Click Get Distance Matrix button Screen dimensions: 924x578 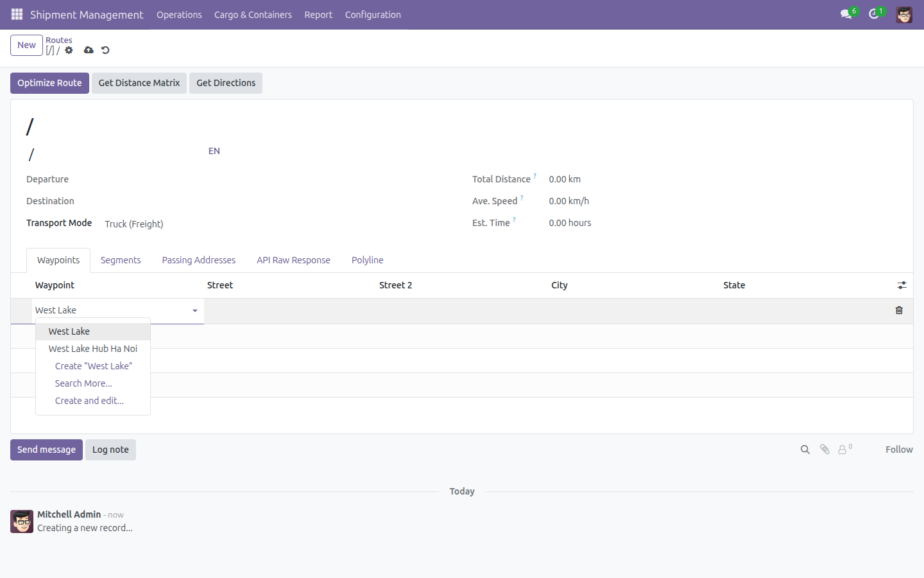tap(139, 83)
